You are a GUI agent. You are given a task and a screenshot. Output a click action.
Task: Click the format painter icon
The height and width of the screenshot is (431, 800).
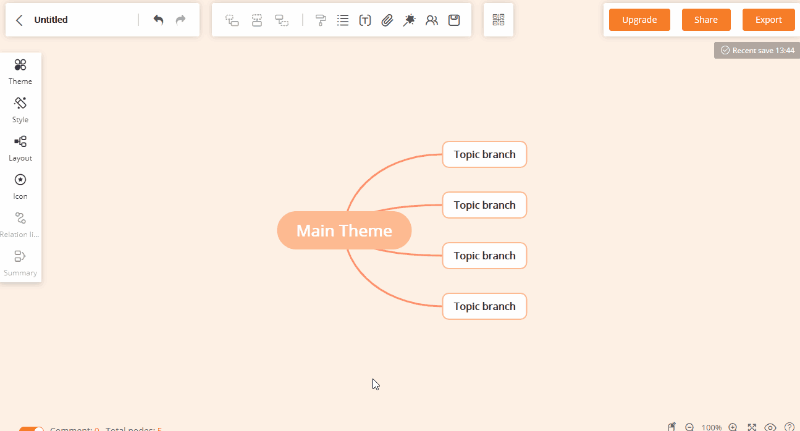(x=320, y=20)
